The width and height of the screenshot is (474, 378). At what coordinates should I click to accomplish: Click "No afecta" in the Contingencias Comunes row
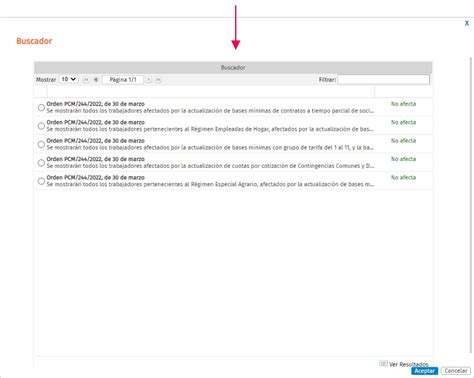click(403, 159)
